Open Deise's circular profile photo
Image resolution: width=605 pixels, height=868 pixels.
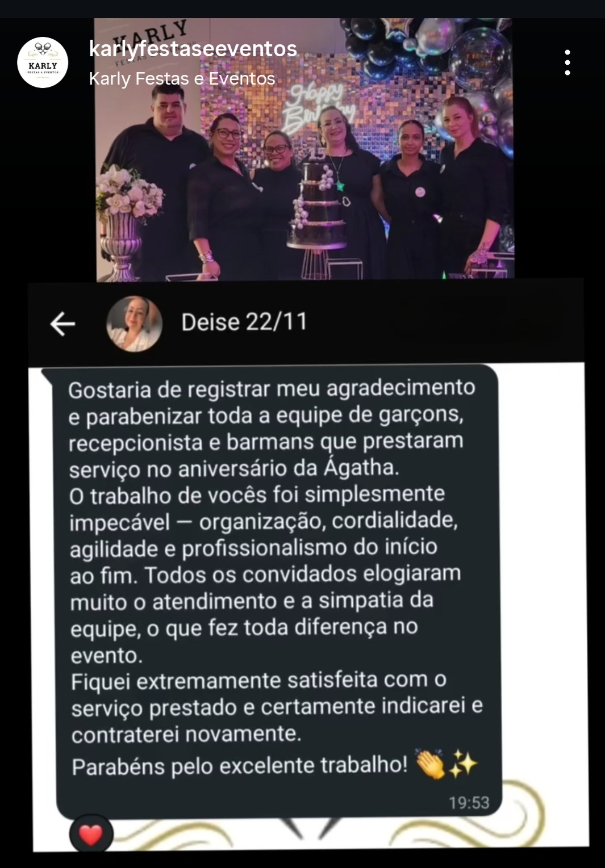(x=134, y=324)
